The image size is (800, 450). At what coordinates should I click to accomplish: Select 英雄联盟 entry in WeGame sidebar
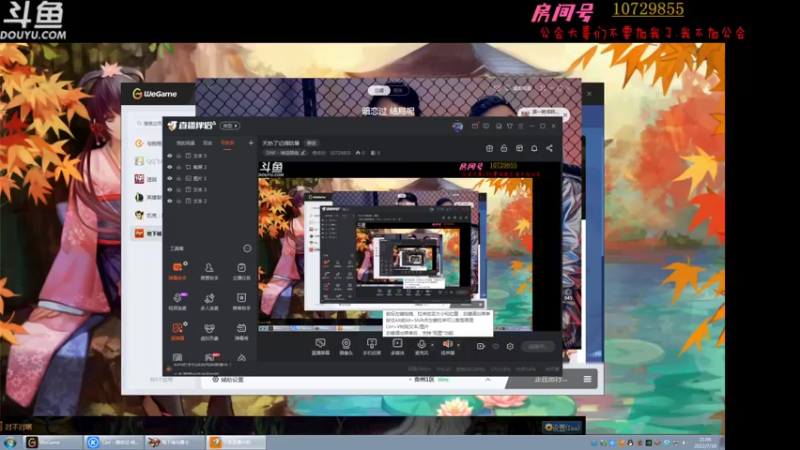148,197
